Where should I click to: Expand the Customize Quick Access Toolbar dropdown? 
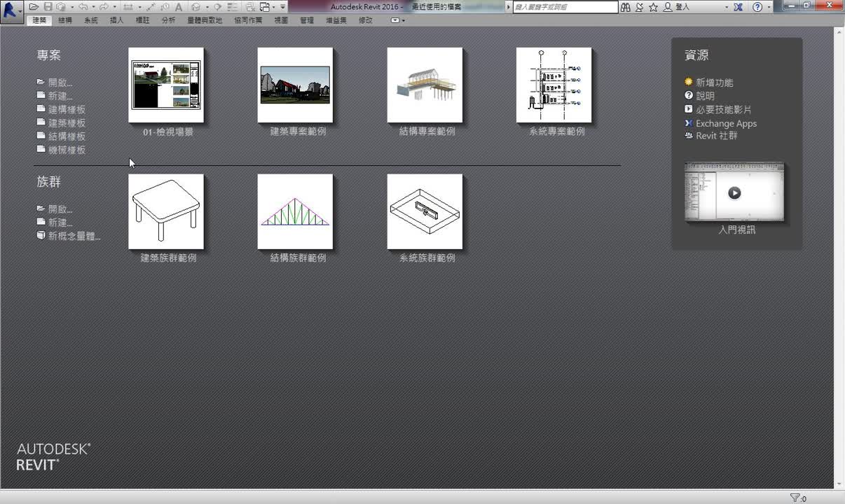[283, 7]
